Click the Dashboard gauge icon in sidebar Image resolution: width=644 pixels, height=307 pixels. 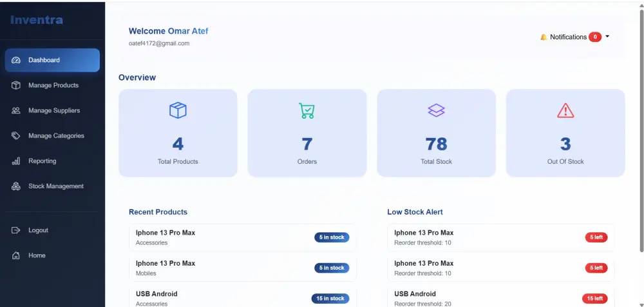point(16,60)
